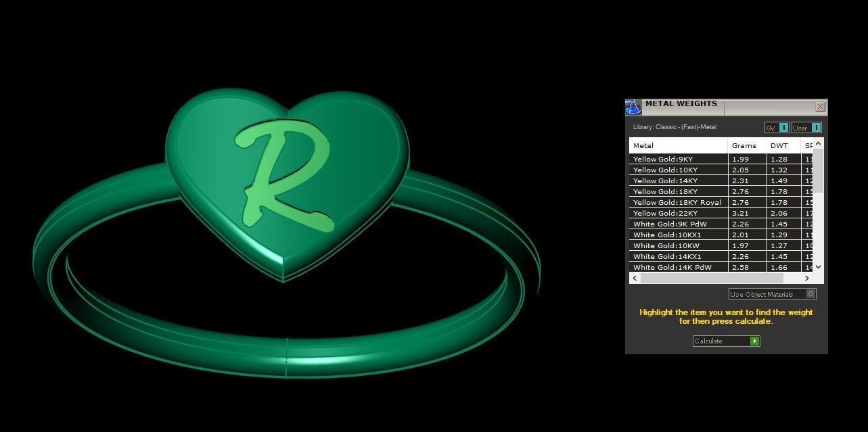Select the heart-shaped ring top

(288, 186)
